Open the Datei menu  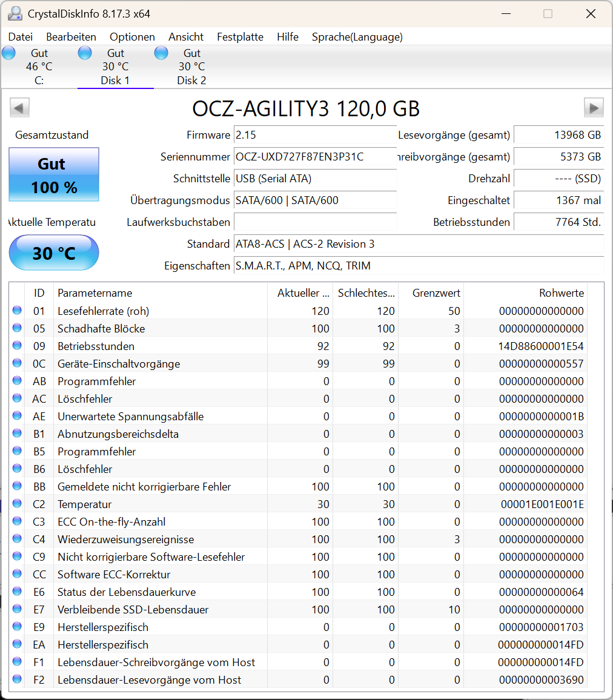point(21,36)
